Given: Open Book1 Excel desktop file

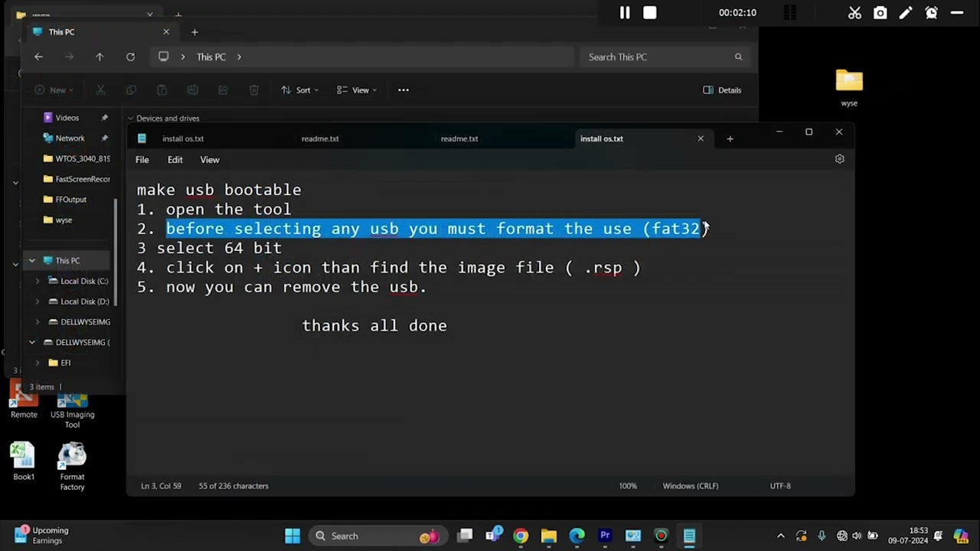Looking at the screenshot, I should tap(23, 461).
